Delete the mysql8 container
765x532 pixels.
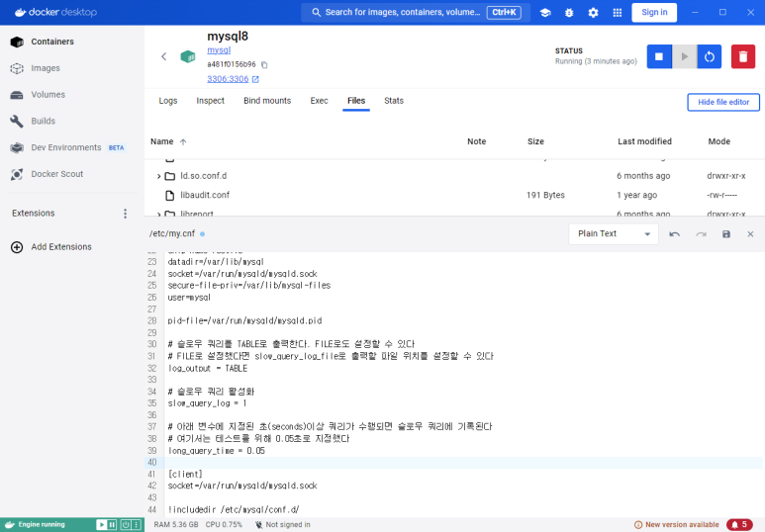pos(743,56)
